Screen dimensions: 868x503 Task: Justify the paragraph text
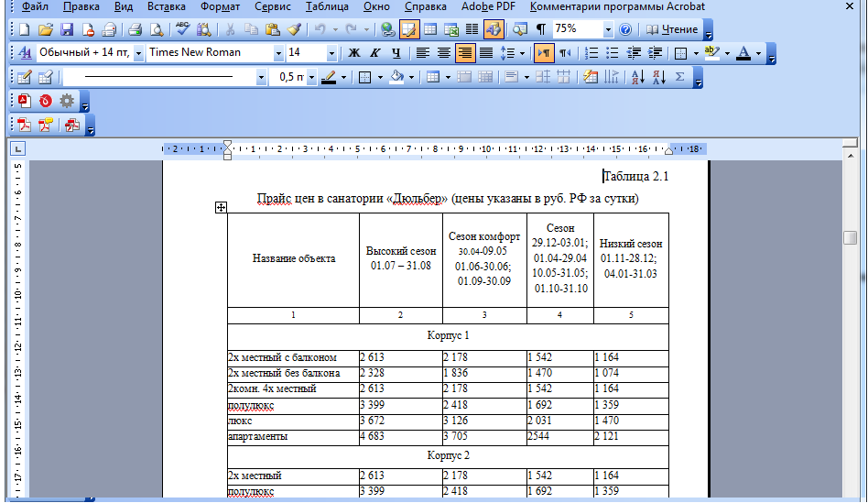(x=486, y=52)
